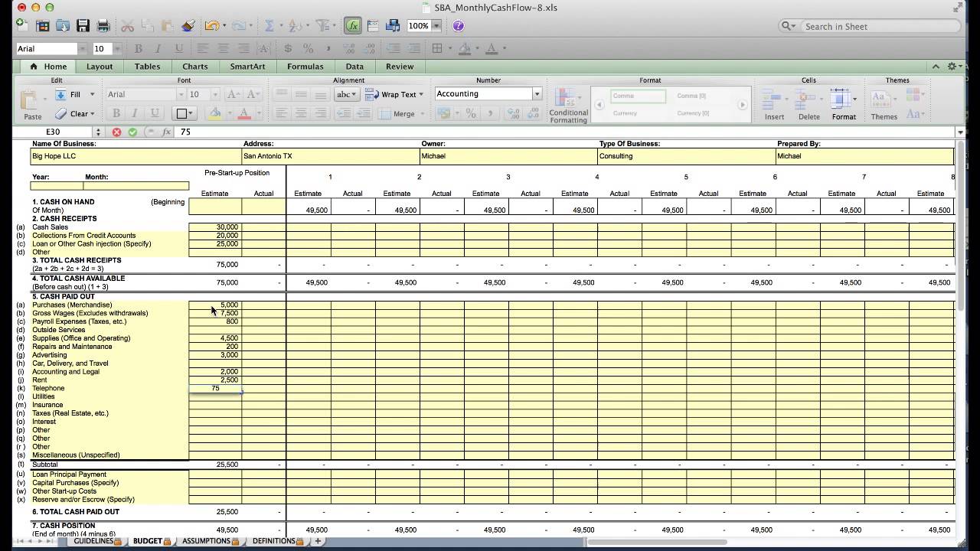
Task: Switch to the Formulas ribbon tab
Action: click(305, 67)
